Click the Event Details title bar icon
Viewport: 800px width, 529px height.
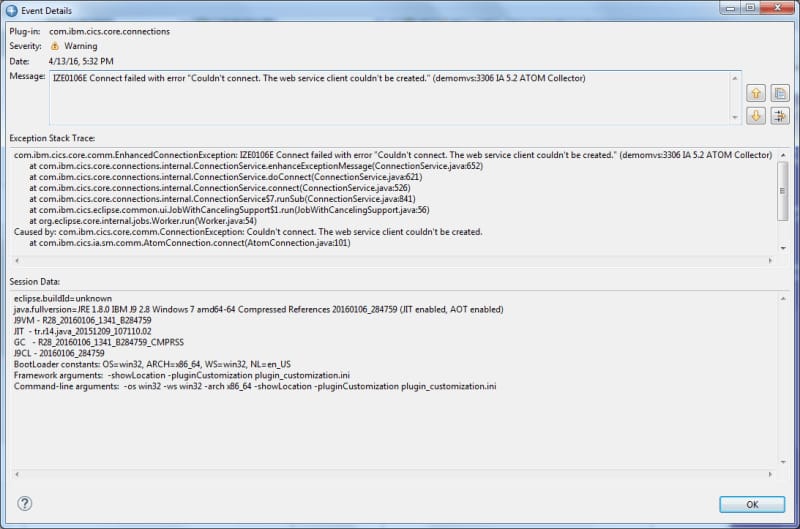pos(11,10)
